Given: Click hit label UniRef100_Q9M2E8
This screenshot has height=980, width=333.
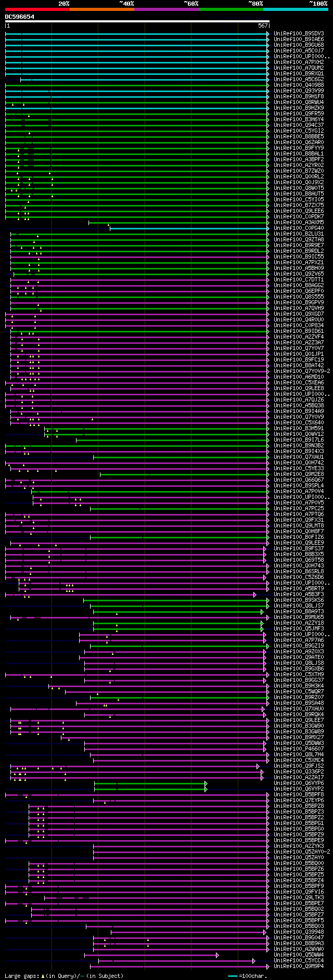Looking at the screenshot, I should click(299, 474).
